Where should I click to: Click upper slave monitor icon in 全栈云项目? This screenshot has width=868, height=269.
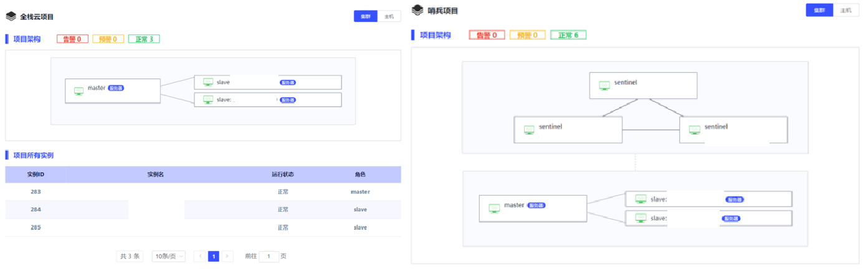pyautogui.click(x=208, y=82)
